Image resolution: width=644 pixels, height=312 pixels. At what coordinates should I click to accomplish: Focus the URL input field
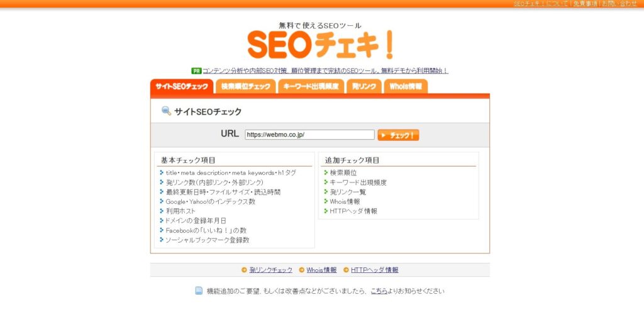309,135
